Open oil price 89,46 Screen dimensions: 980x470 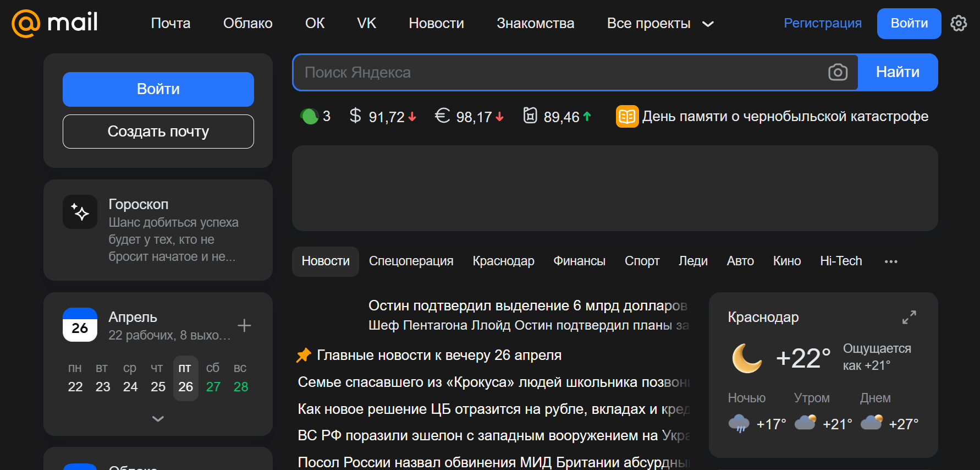pos(557,116)
